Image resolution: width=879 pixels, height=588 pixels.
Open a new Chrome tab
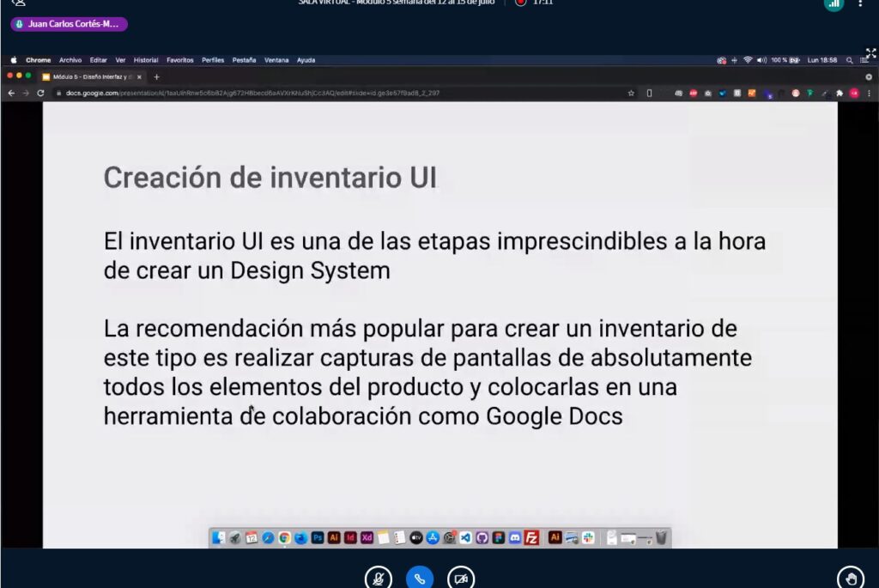coord(157,76)
